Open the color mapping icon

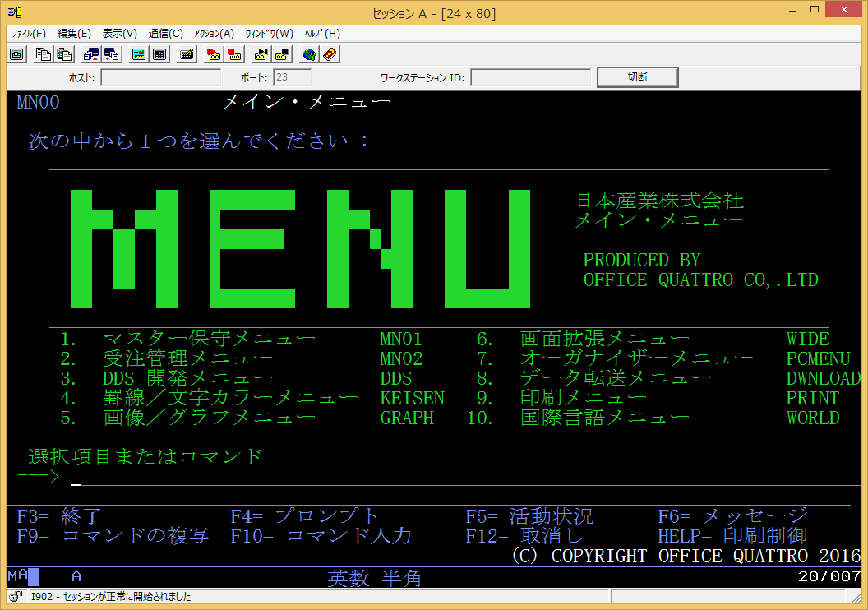click(159, 54)
